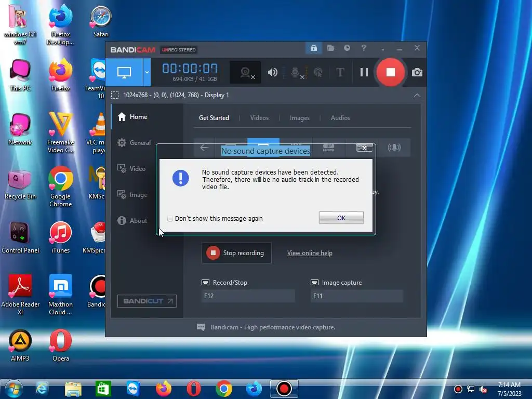Open Firefox Developer desktop icon
The image size is (532, 399).
pyautogui.click(x=60, y=24)
